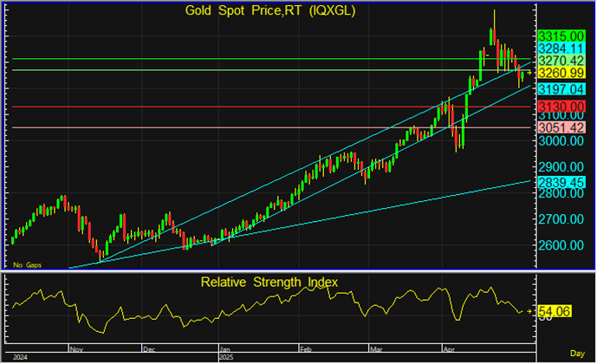Viewport: 597px width, 364px height.
Task: Click the green 3315.00 price label
Action: point(561,36)
